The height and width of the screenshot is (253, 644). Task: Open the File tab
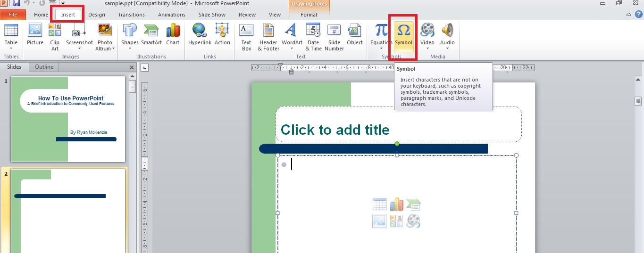coord(13,15)
